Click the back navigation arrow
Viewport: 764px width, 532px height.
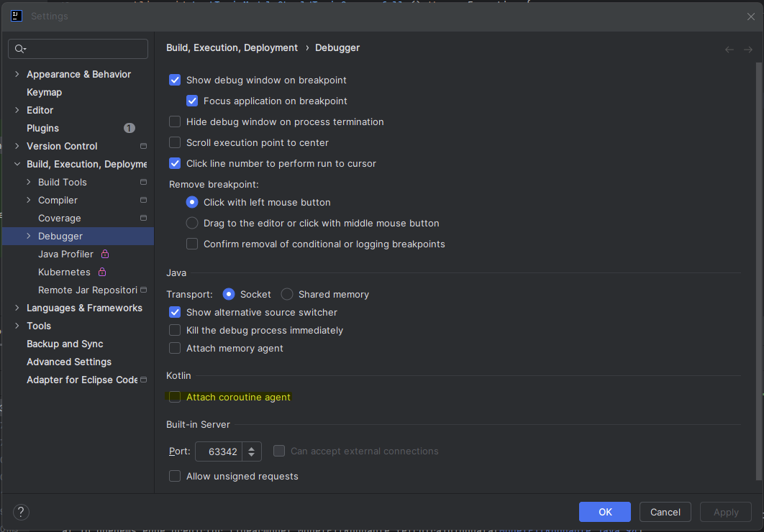coord(729,50)
